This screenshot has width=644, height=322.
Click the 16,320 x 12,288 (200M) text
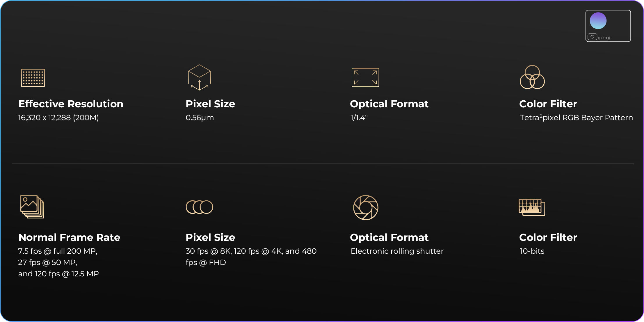pyautogui.click(x=58, y=118)
